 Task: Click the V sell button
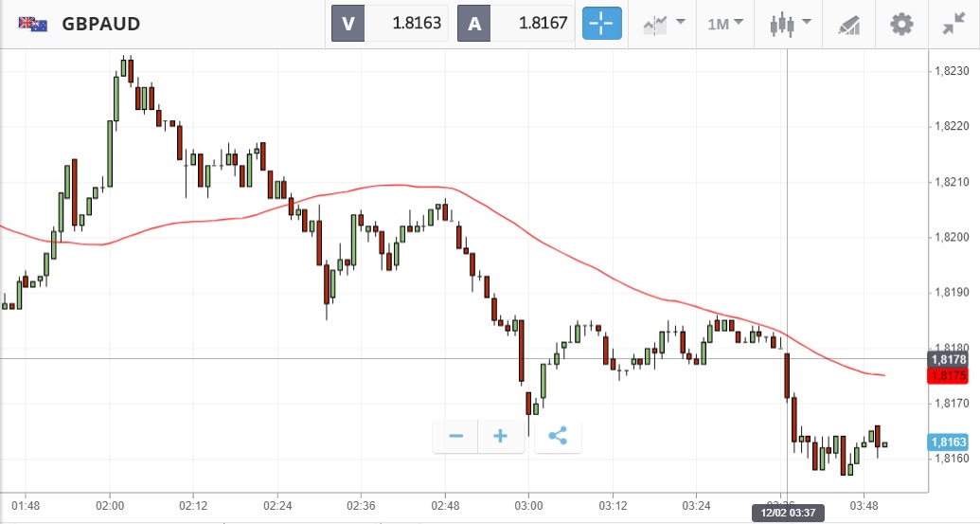[347, 24]
